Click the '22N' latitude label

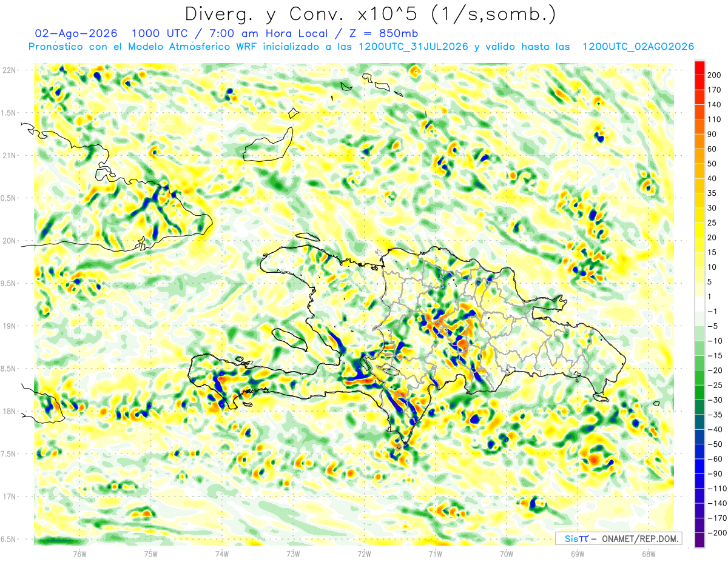9,70
